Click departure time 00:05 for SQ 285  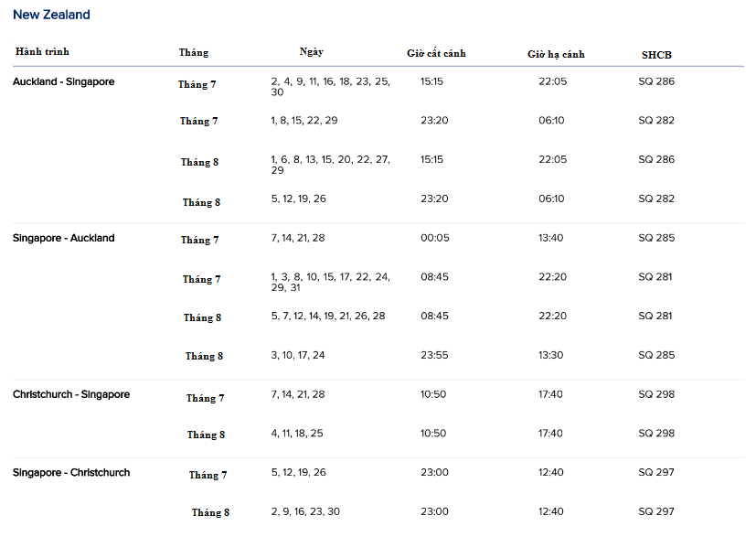pyautogui.click(x=435, y=238)
